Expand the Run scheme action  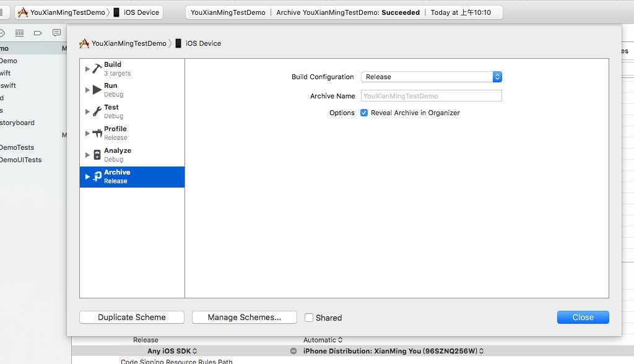coord(87,90)
